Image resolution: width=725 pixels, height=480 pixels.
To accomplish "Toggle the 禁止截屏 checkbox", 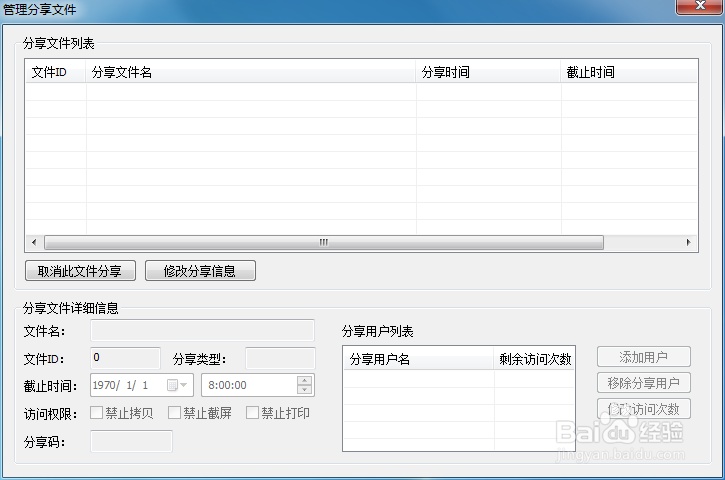I will coord(174,412).
